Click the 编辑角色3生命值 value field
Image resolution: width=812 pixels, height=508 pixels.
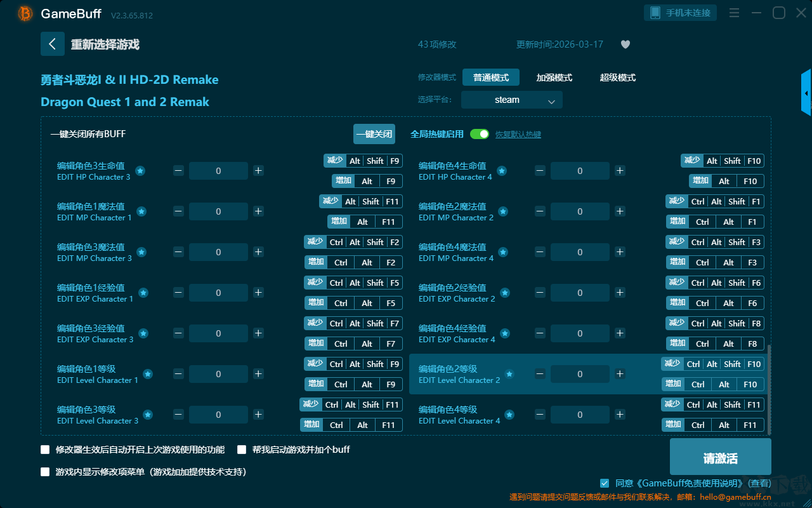point(218,171)
